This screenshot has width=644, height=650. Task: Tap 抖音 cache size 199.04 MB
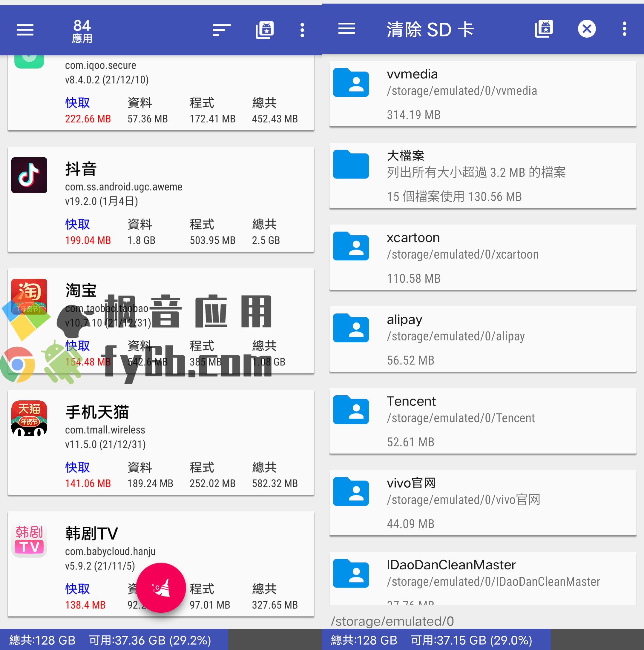click(x=88, y=240)
